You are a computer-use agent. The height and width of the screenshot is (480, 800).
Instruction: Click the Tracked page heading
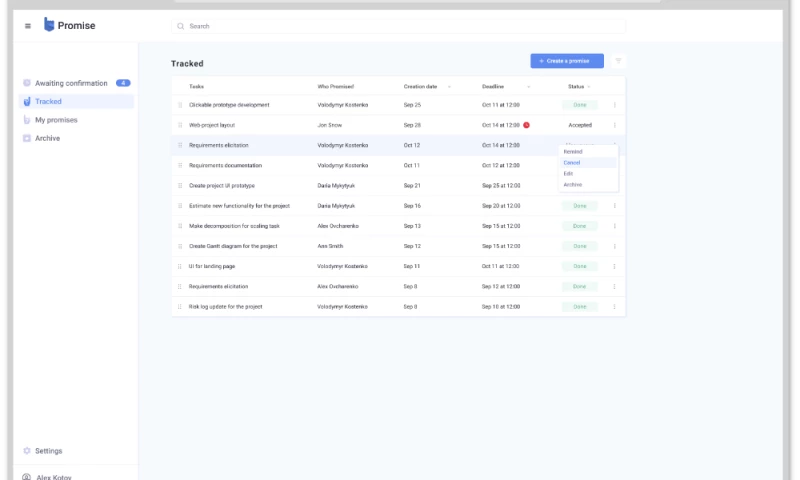click(187, 64)
